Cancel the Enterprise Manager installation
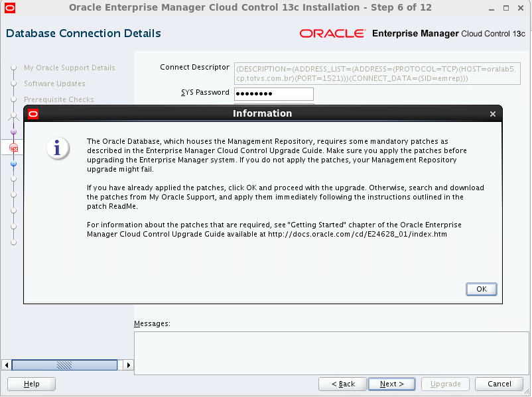 499,384
